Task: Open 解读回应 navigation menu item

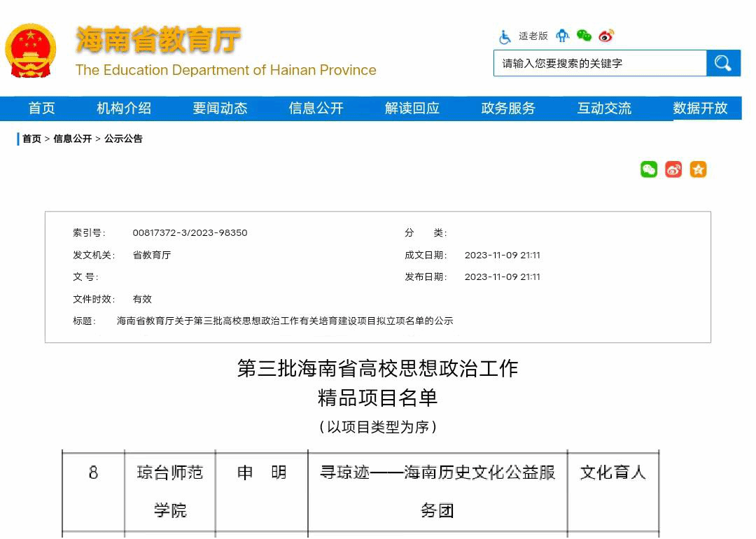Action: tap(412, 108)
